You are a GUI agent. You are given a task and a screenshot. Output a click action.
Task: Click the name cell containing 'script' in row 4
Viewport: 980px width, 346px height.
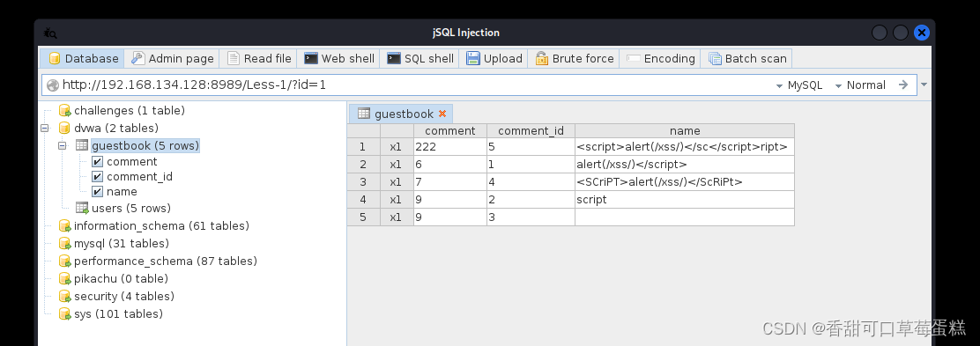(685, 199)
